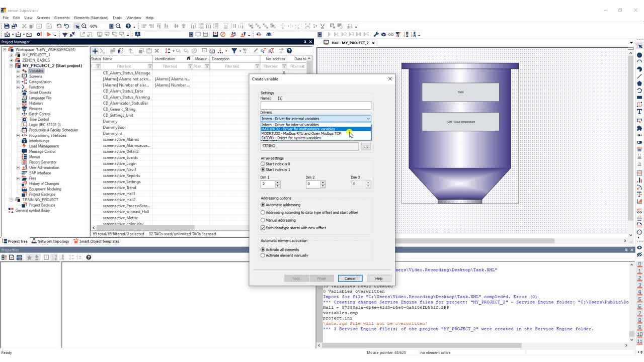The width and height of the screenshot is (644, 362).
Task: Open the Elements menu
Action: (62, 18)
